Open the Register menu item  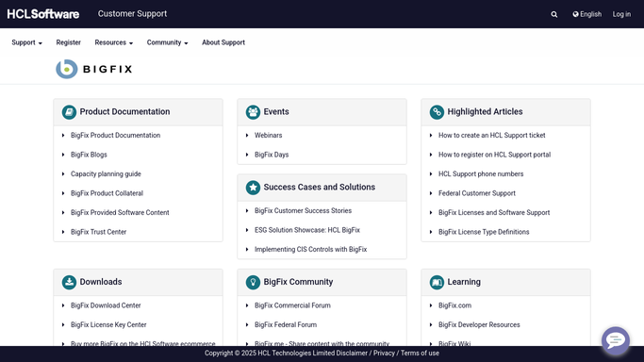(x=69, y=42)
